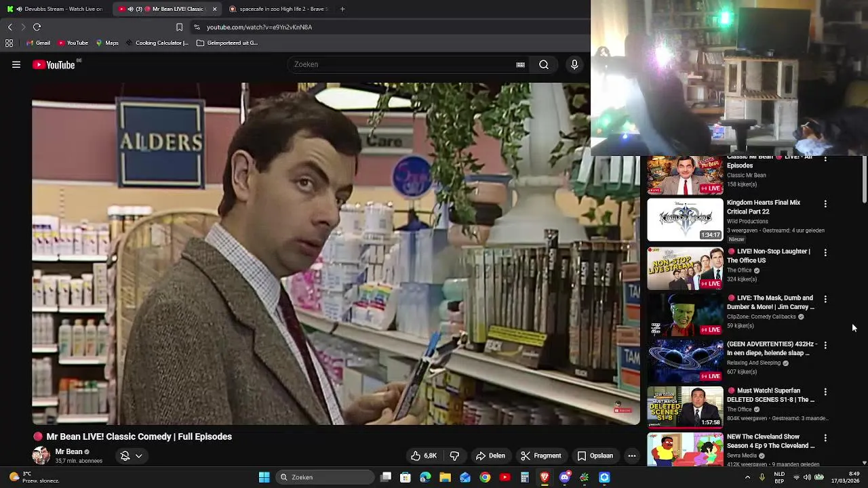868x488 pixels.
Task: Mute the Mr Bean tab audio
Action: [x=130, y=9]
